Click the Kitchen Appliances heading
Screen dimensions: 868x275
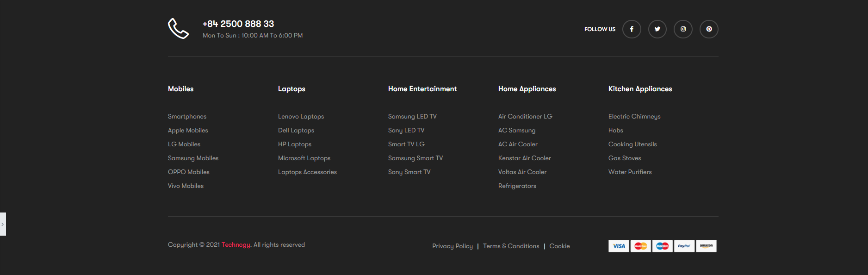click(640, 89)
